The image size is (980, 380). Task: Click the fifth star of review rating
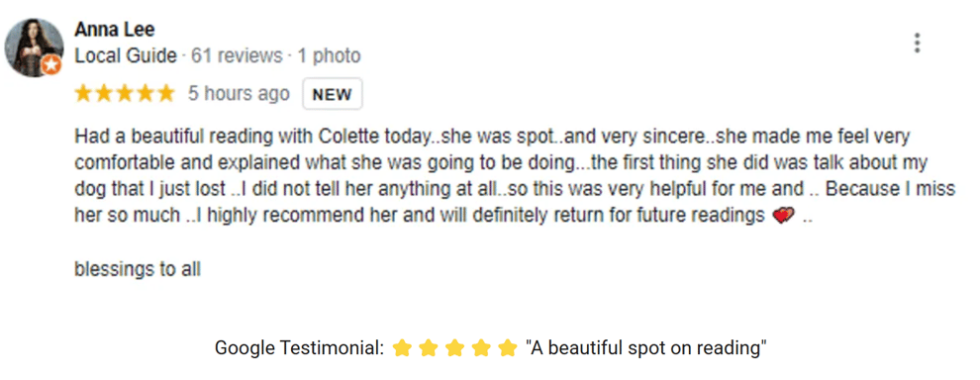[x=165, y=94]
